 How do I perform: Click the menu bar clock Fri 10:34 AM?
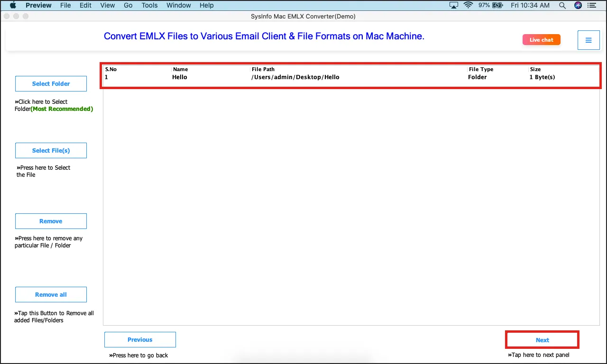531,5
